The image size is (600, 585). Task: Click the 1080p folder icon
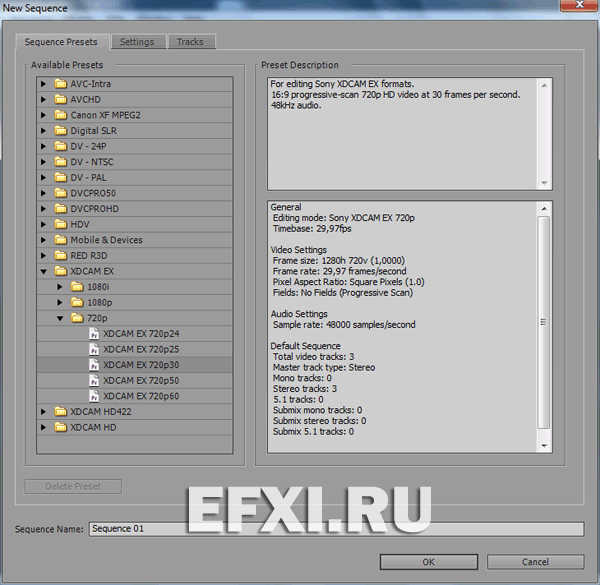[77, 302]
